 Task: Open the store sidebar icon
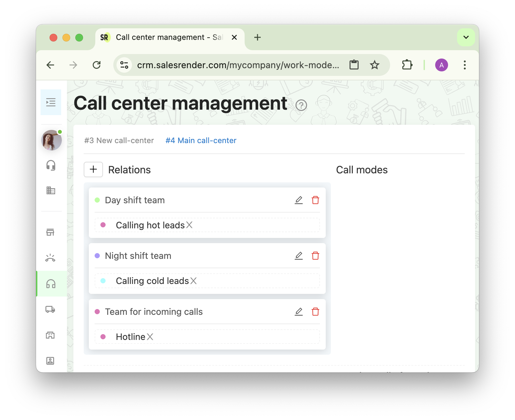tap(50, 232)
